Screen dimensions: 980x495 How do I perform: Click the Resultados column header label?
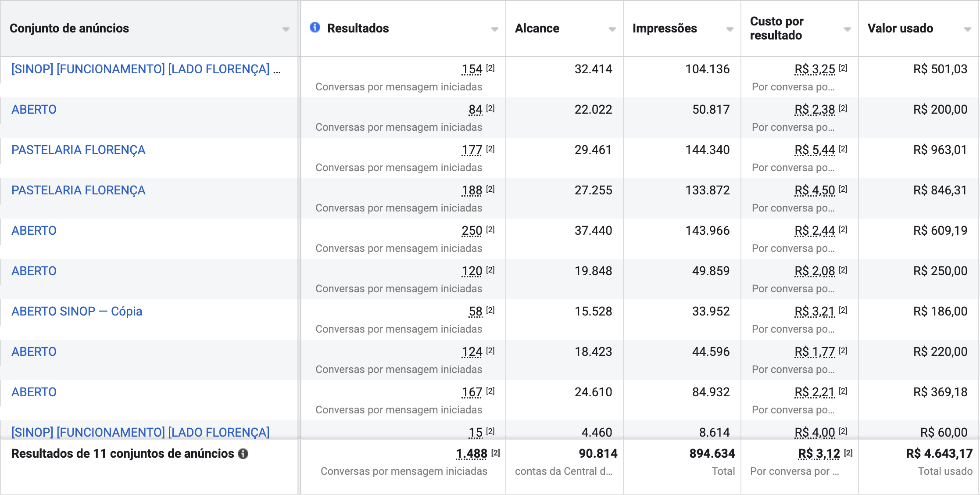click(x=358, y=29)
